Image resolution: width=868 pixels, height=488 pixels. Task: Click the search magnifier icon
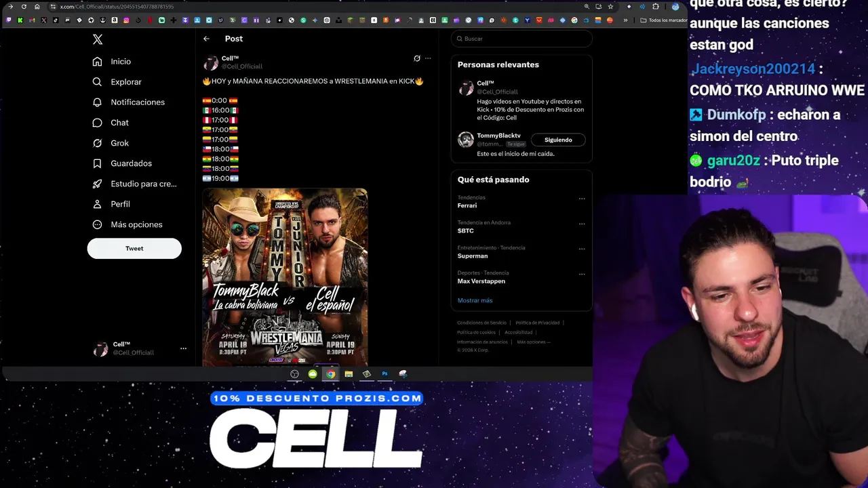[460, 39]
